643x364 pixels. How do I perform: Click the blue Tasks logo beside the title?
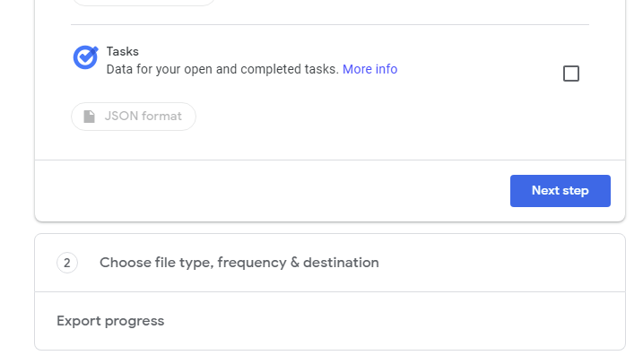(x=86, y=57)
